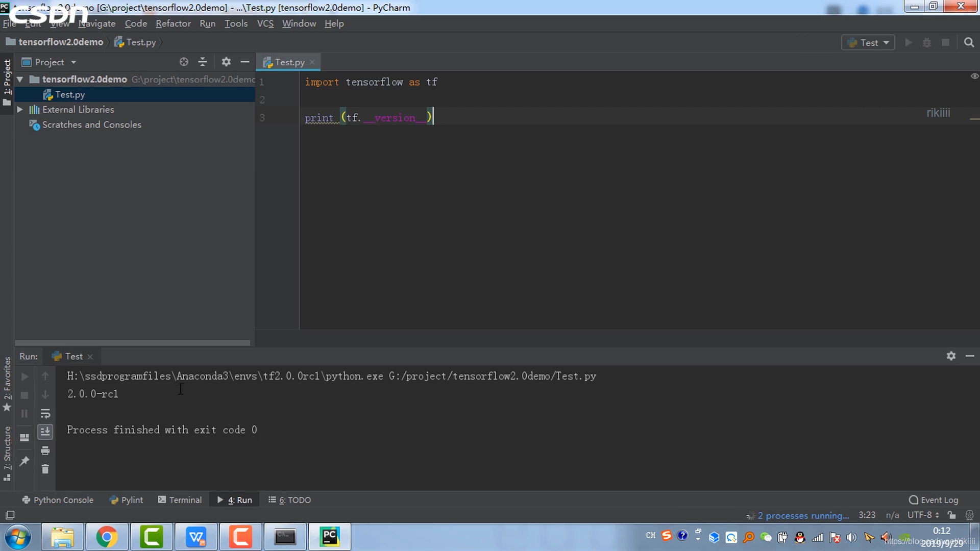Click the PyCharm taskbar icon
980x551 pixels.
click(x=329, y=536)
